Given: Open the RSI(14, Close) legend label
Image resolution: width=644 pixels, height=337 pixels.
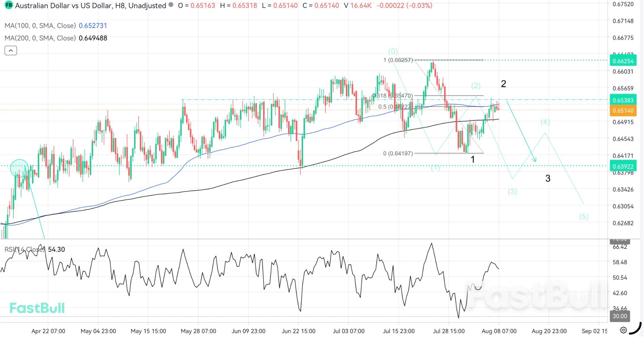Looking at the screenshot, I should 25,249.
